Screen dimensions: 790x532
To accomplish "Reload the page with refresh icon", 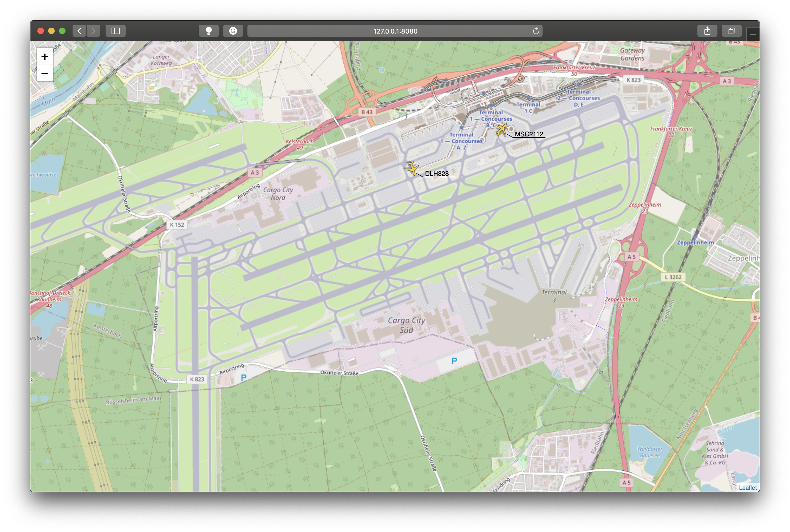I will 536,31.
